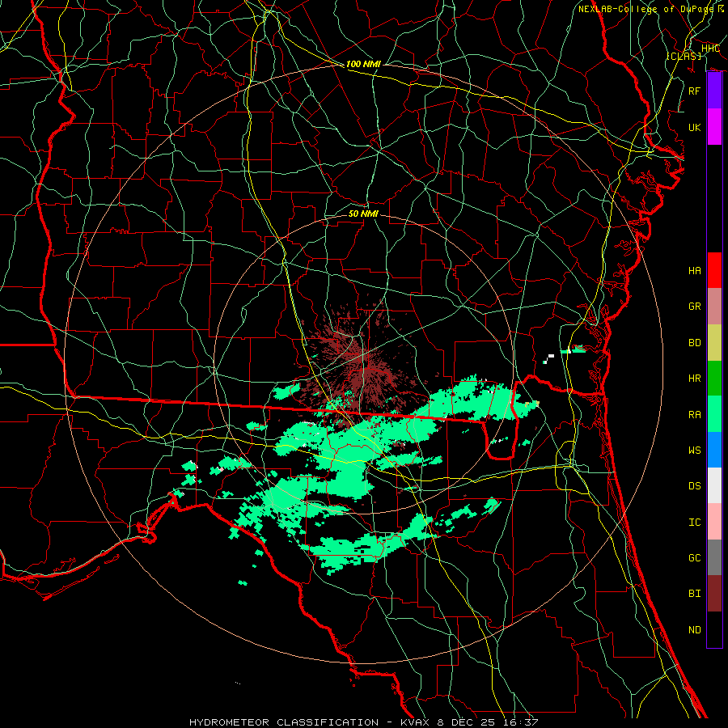Image resolution: width=728 pixels, height=728 pixels.
Task: Click the RA legend label
Action: (x=695, y=414)
